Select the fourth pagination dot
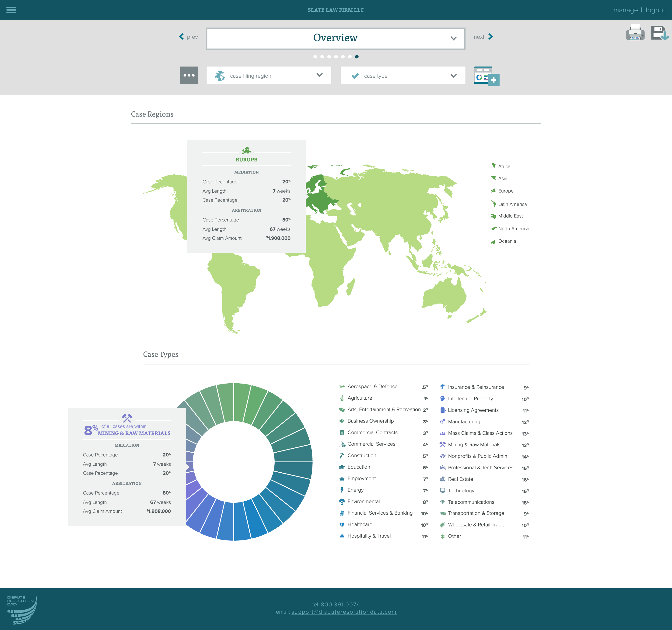The height and width of the screenshot is (630, 672). (336, 57)
